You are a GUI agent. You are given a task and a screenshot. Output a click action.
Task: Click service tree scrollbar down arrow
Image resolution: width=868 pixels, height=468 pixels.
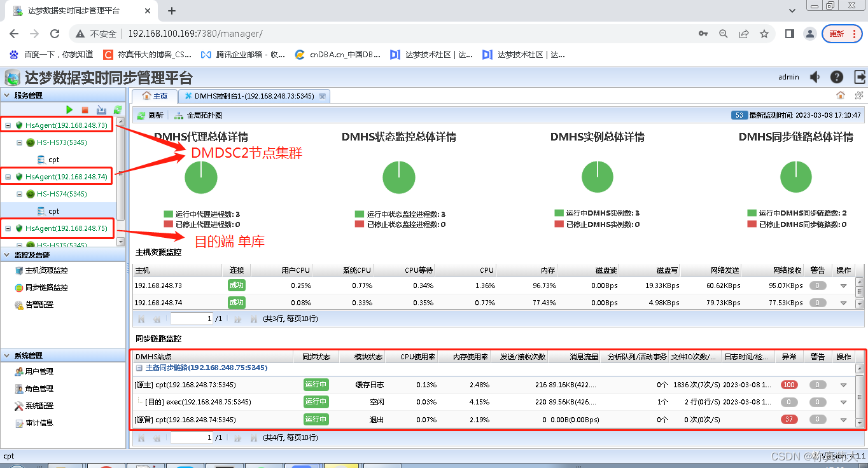[121, 241]
